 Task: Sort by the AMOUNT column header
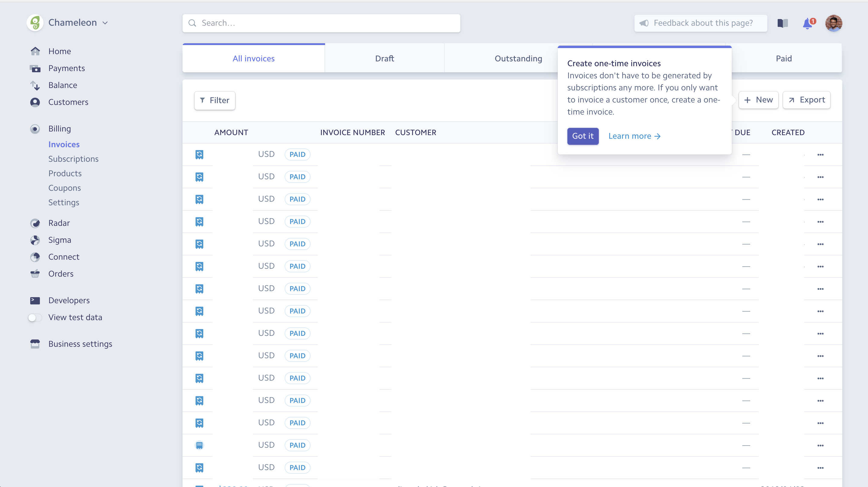(231, 132)
